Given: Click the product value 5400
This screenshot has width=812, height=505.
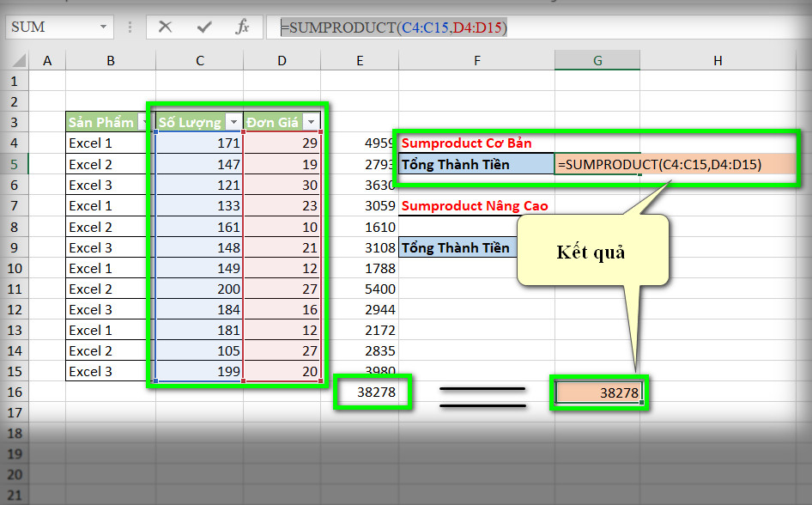Looking at the screenshot, I should click(360, 289).
